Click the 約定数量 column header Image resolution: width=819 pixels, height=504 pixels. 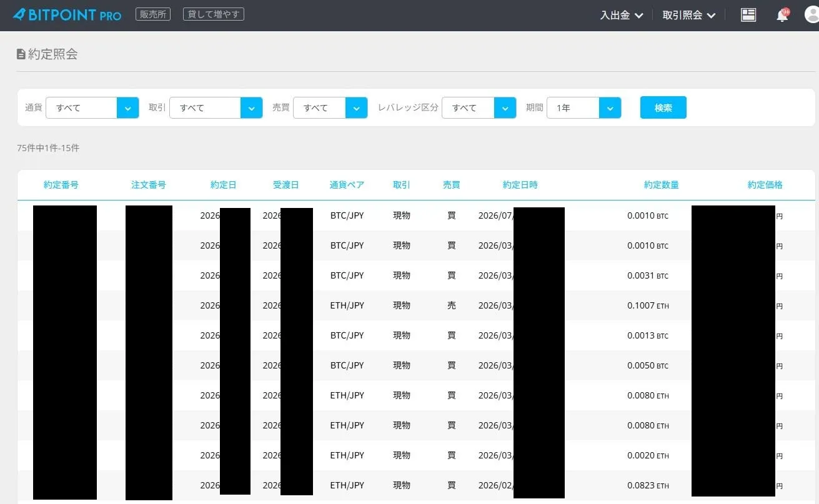coord(662,185)
